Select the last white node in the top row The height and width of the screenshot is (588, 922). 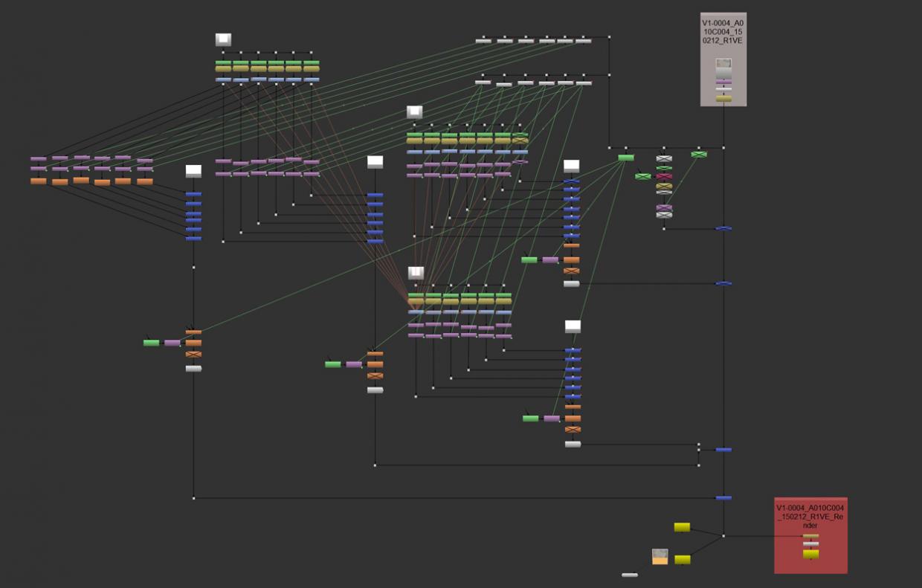coord(584,41)
